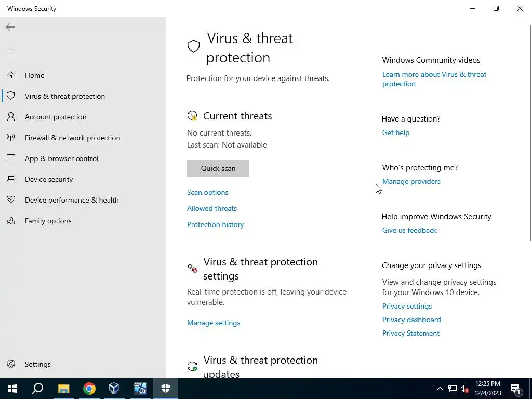Open the taskbar icon left of Windows Security
This screenshot has width=532, height=399.
coord(140,389)
